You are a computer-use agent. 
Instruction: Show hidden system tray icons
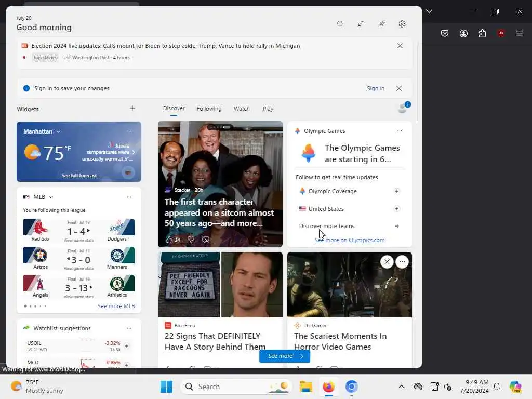[x=402, y=387]
